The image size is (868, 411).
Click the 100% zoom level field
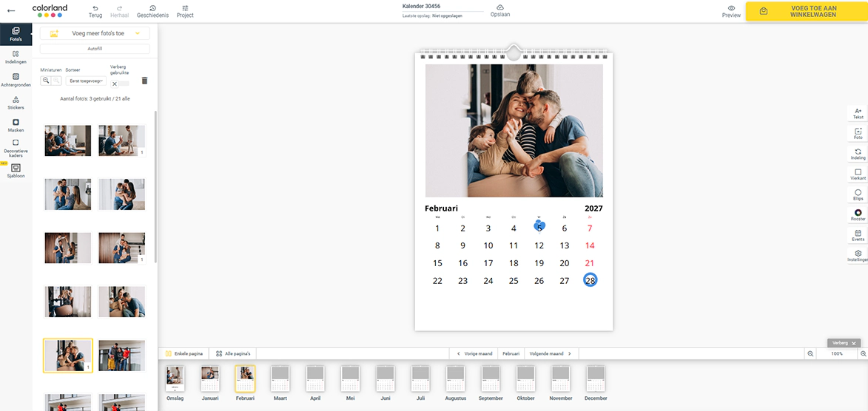pyautogui.click(x=836, y=353)
